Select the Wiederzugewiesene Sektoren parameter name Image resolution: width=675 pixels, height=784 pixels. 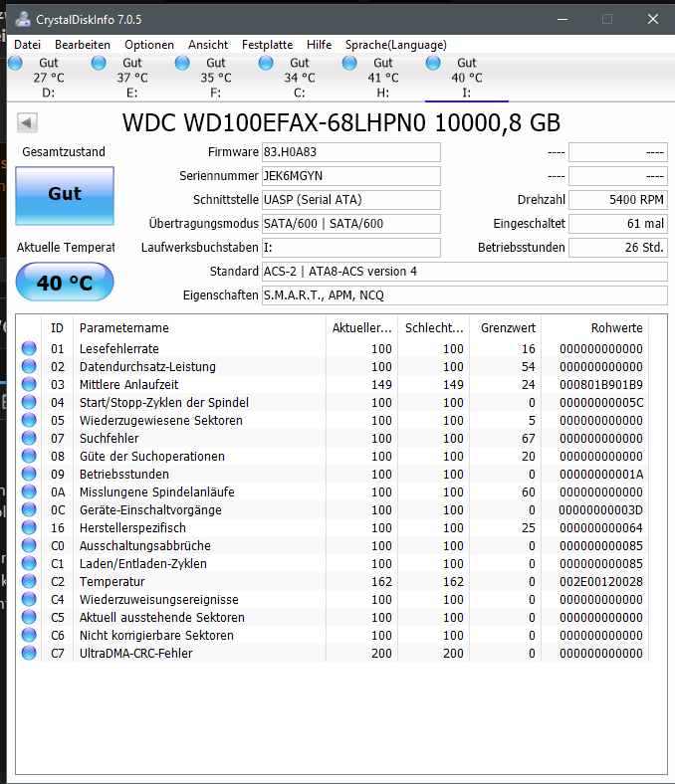161,421
